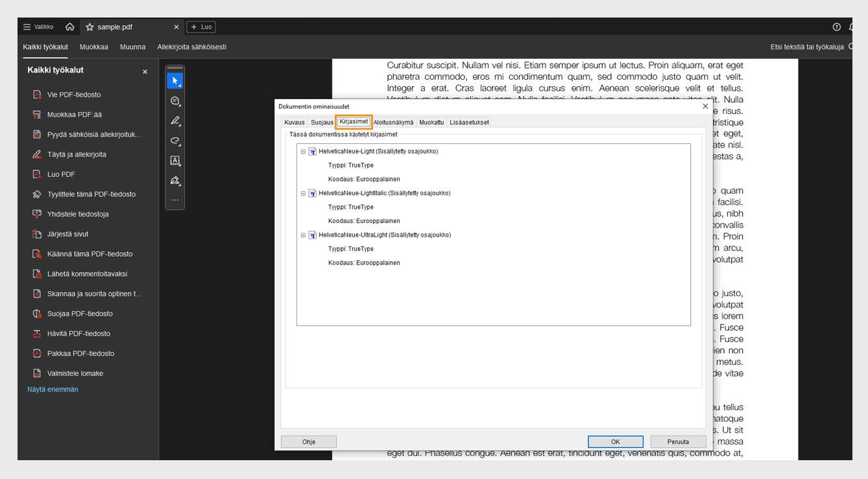
Task: Click Koodaus: Eurooppalainen under HelveticaNeue-UltraLight
Action: (x=364, y=263)
